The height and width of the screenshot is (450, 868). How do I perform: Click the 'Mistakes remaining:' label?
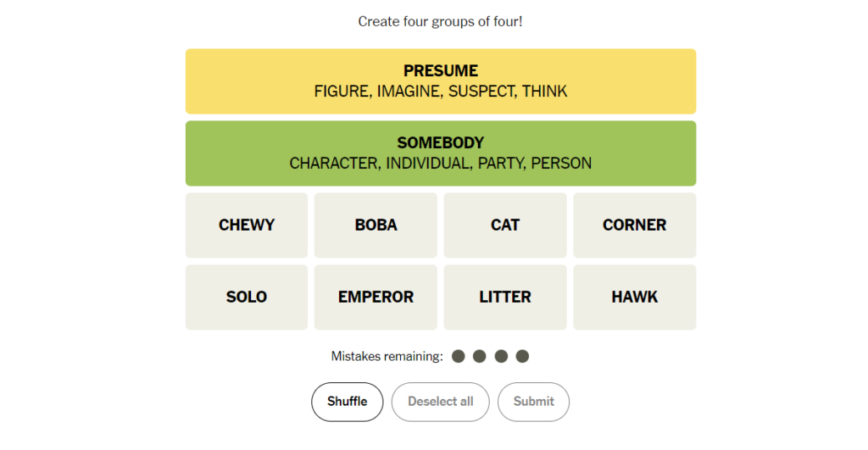click(x=387, y=357)
